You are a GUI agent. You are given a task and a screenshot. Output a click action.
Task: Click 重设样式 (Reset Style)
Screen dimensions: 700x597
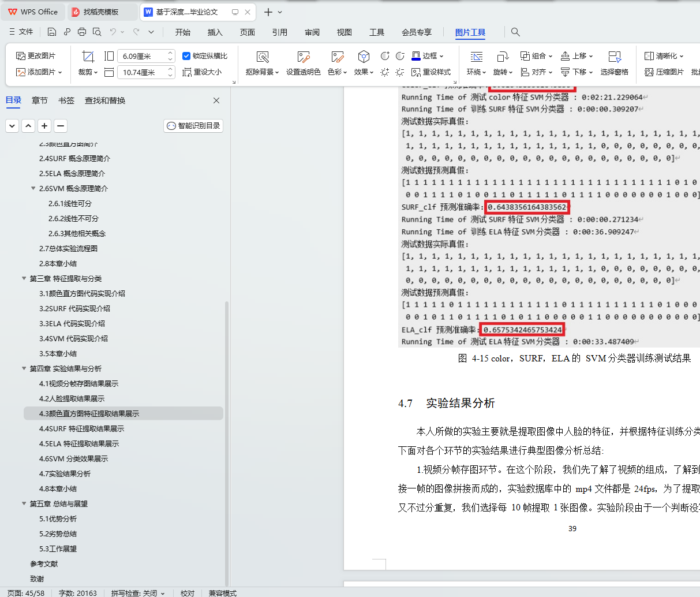coord(431,72)
